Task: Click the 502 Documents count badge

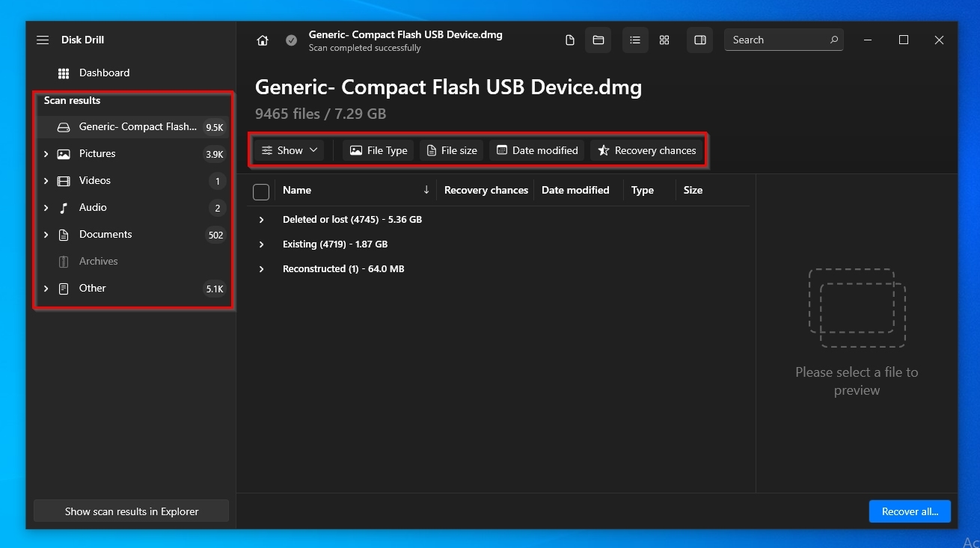Action: click(216, 235)
